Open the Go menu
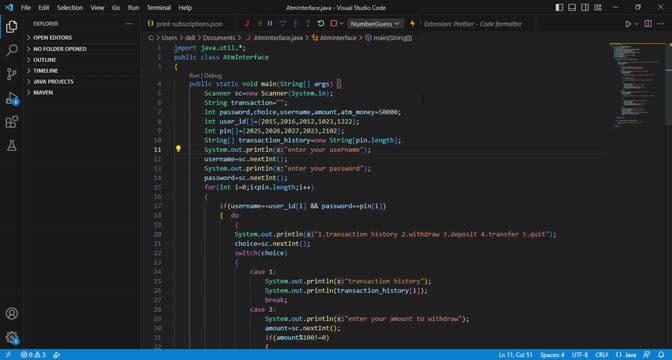Screen dimensions: 672x360 click(x=116, y=8)
